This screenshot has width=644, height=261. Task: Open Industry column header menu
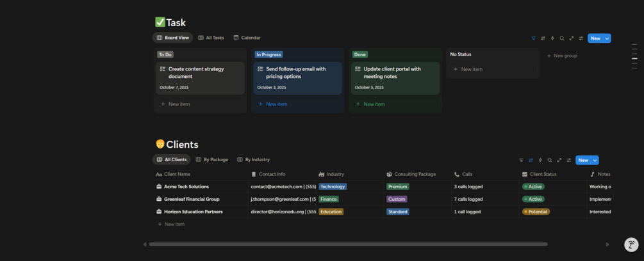pyautogui.click(x=350, y=174)
